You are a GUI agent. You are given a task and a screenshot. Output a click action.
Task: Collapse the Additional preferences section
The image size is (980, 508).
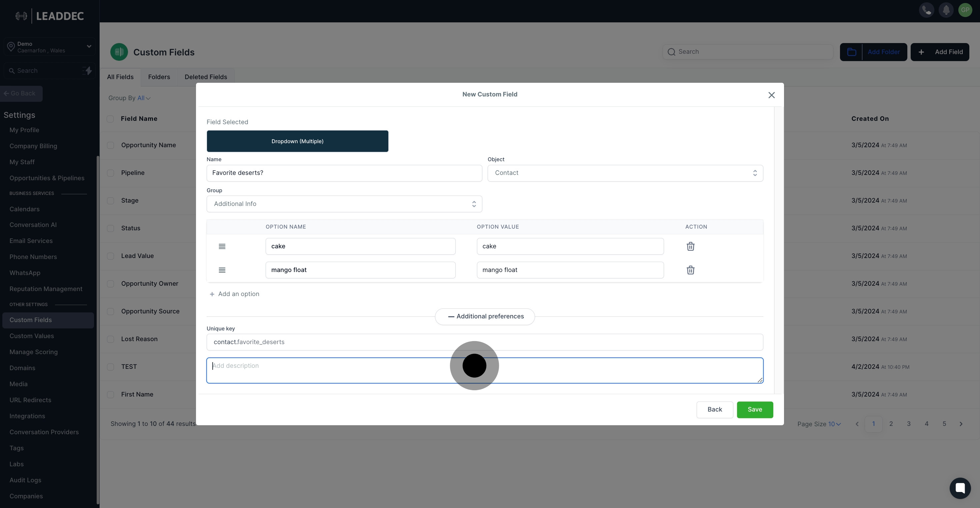pyautogui.click(x=485, y=316)
